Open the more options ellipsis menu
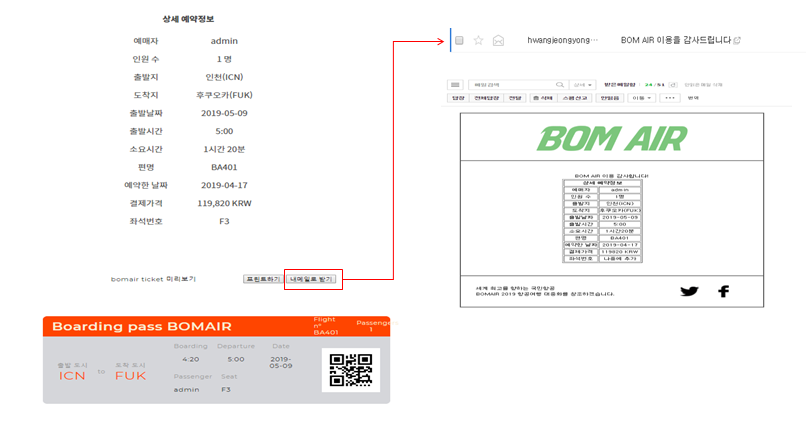The width and height of the screenshot is (806, 421). pyautogui.click(x=670, y=98)
